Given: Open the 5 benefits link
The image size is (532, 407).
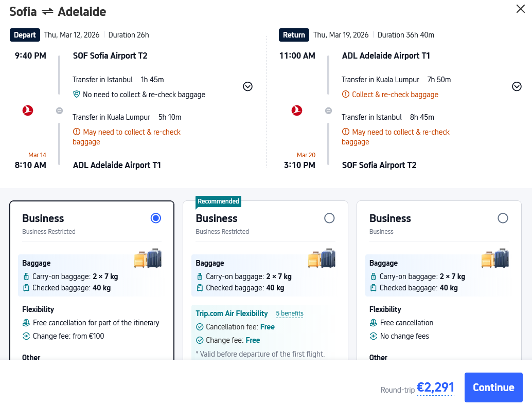Looking at the screenshot, I should [x=290, y=313].
